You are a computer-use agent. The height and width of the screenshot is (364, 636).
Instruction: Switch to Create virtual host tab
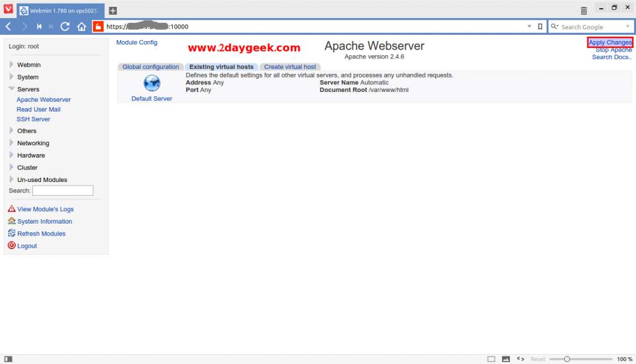pos(290,66)
